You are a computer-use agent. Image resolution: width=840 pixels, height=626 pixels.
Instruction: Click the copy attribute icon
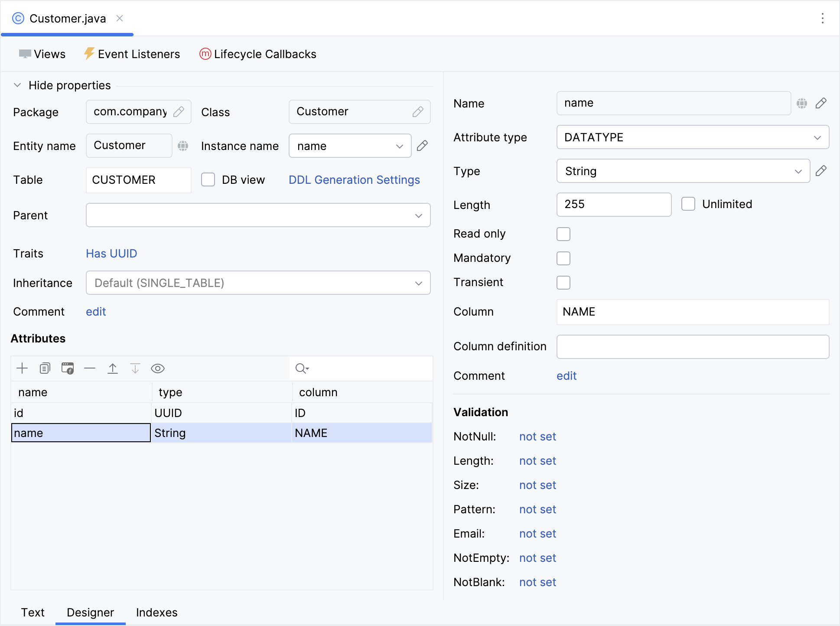pyautogui.click(x=45, y=368)
